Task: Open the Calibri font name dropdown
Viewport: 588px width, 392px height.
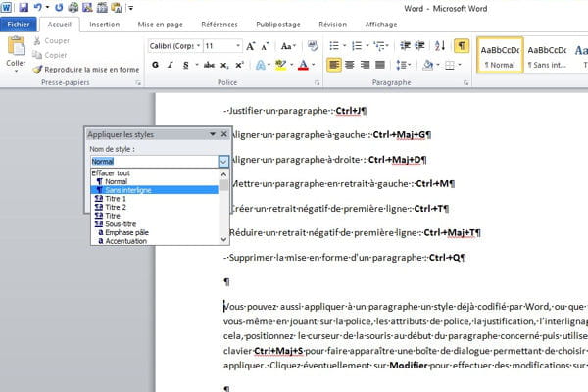Action: tap(198, 46)
